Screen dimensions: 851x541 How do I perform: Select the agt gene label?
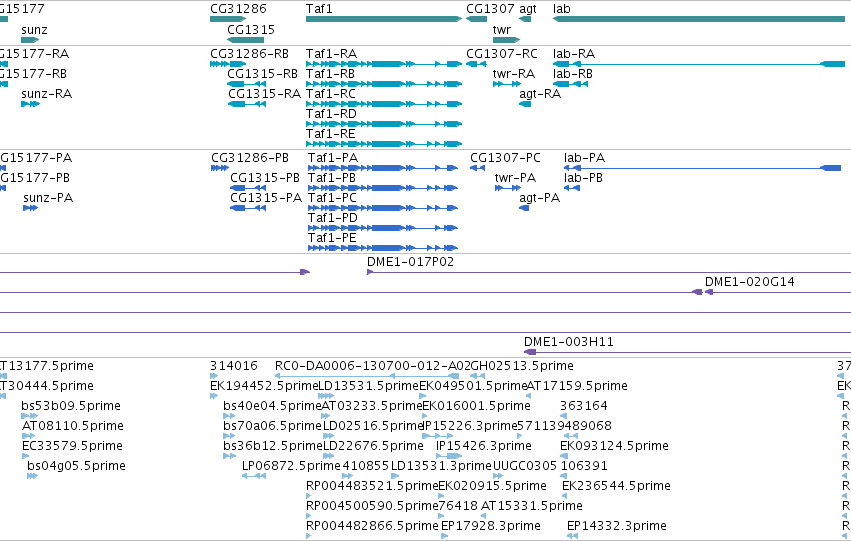tap(528, 9)
